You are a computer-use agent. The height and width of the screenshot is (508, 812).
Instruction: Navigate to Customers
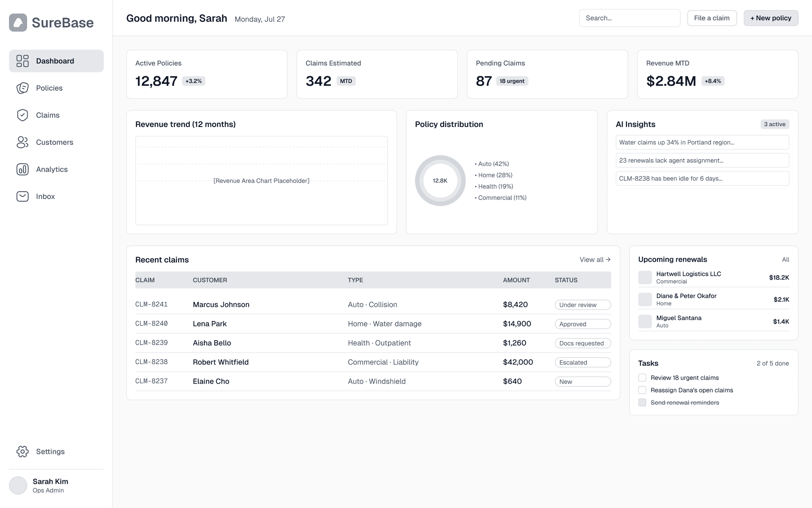click(x=56, y=142)
